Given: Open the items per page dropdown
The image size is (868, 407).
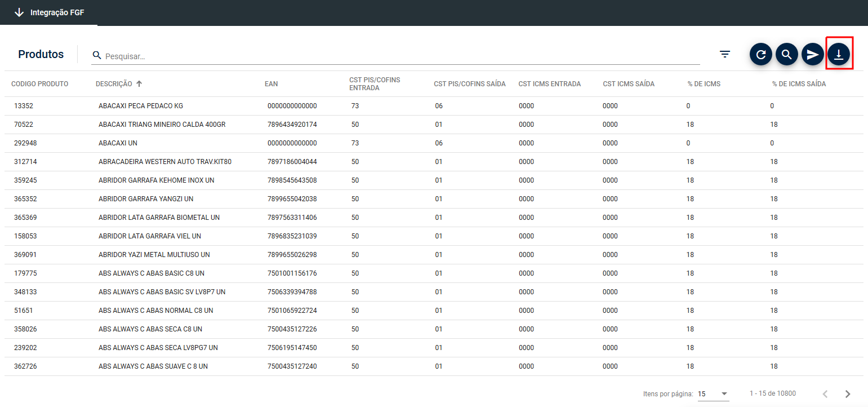Looking at the screenshot, I should [713, 393].
